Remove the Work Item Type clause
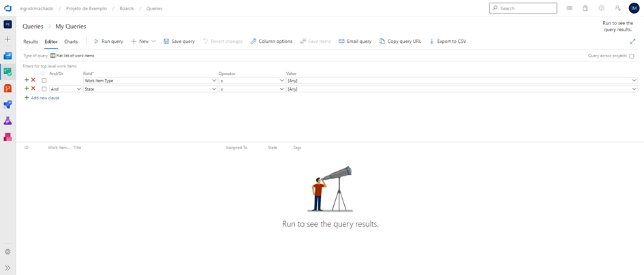644x275 pixels. pyautogui.click(x=33, y=80)
